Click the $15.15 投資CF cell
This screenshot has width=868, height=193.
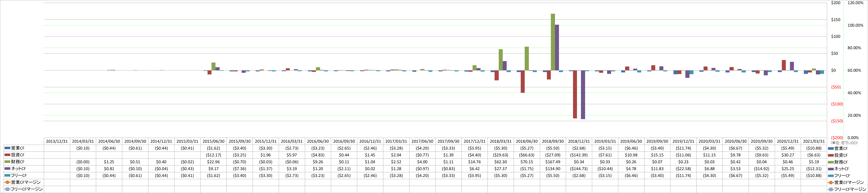coord(657,155)
